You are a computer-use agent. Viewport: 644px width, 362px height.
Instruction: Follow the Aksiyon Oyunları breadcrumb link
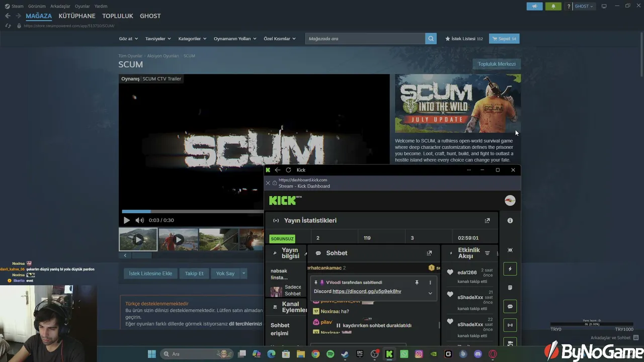[x=163, y=56]
